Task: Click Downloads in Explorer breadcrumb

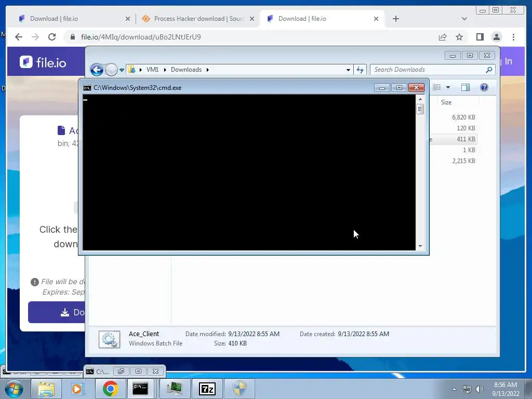Action: [x=187, y=70]
